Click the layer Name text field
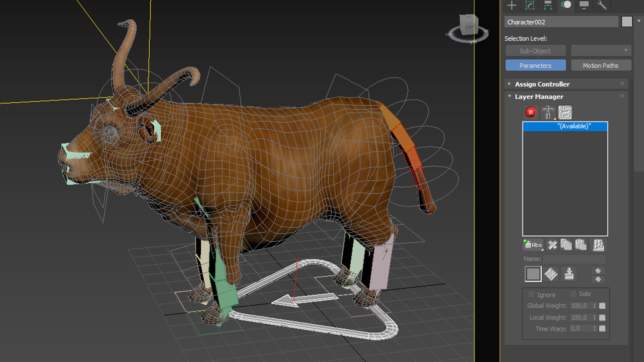 [574, 259]
